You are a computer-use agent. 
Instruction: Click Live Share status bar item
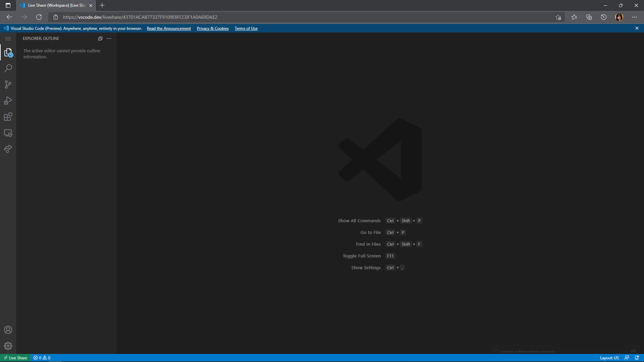15,358
